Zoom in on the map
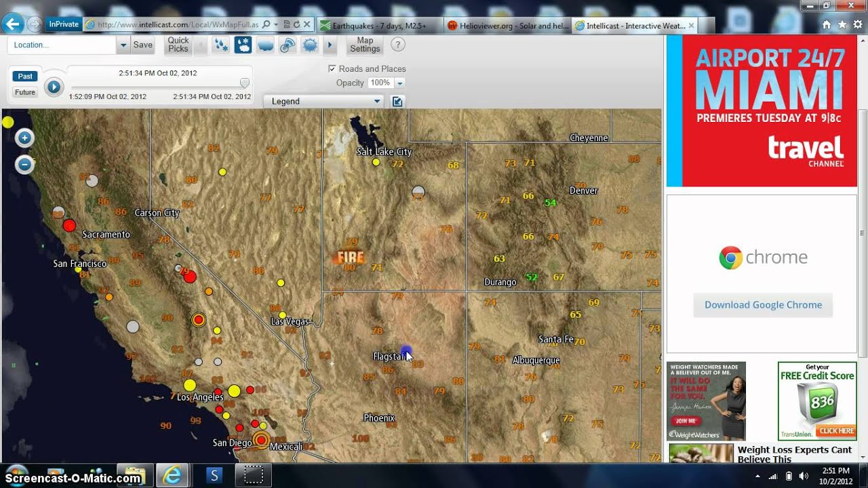This screenshot has height=488, width=868. (x=24, y=138)
